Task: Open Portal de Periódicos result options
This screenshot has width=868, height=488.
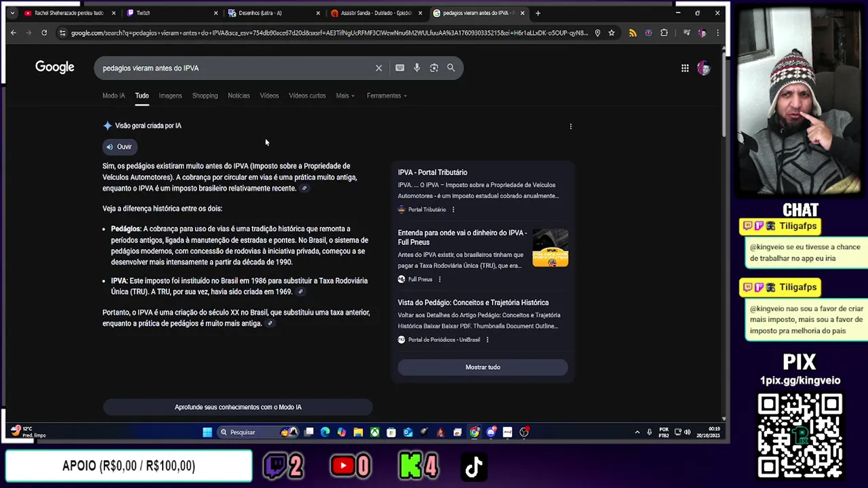Action: pyautogui.click(x=487, y=340)
